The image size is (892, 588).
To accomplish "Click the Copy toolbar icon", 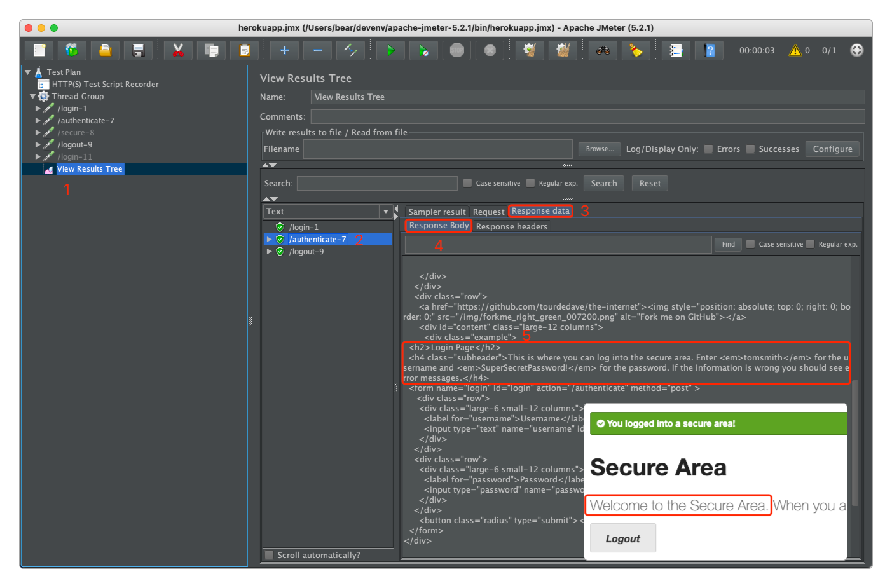I will pos(211,50).
